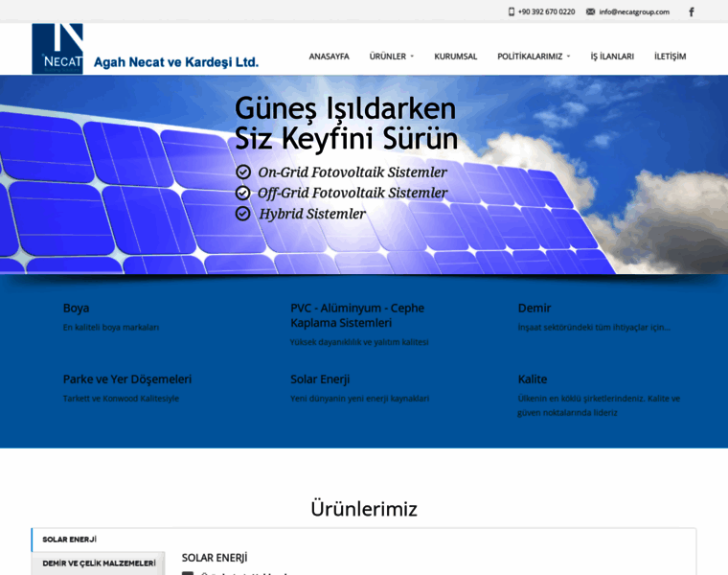Click the info@necatgroup.com email link
This screenshot has height=575, width=728.
(x=634, y=11)
